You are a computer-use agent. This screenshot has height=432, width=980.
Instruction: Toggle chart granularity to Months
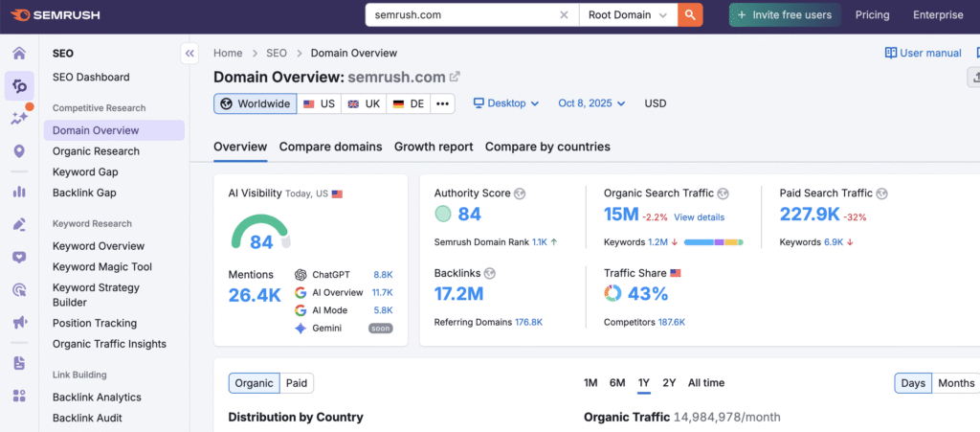(x=955, y=383)
